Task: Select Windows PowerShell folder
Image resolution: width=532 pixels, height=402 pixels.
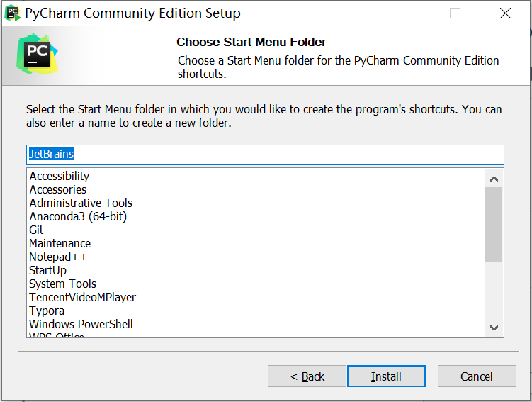Action: click(81, 324)
